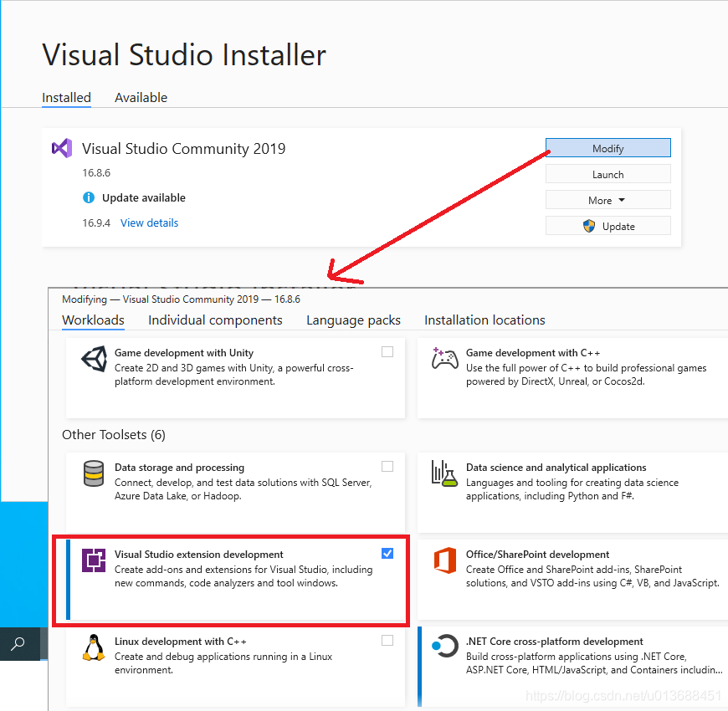Open the More dropdown button
The width and height of the screenshot is (728, 711).
point(608,200)
